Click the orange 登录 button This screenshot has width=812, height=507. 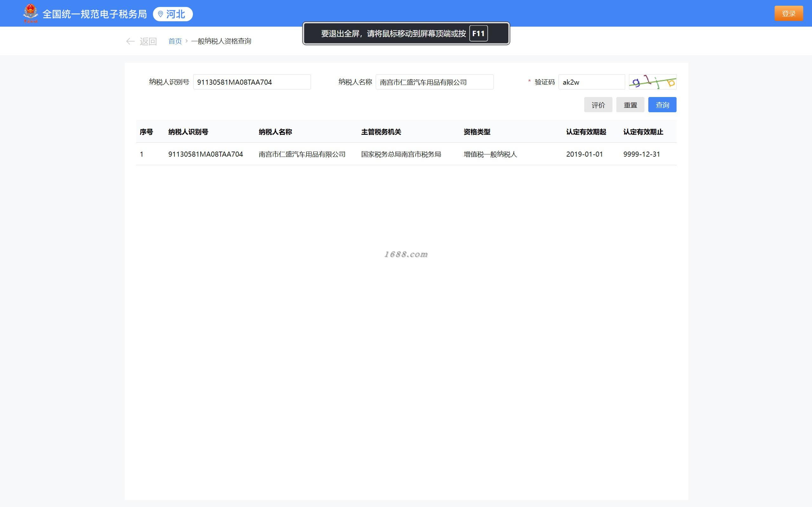click(789, 13)
